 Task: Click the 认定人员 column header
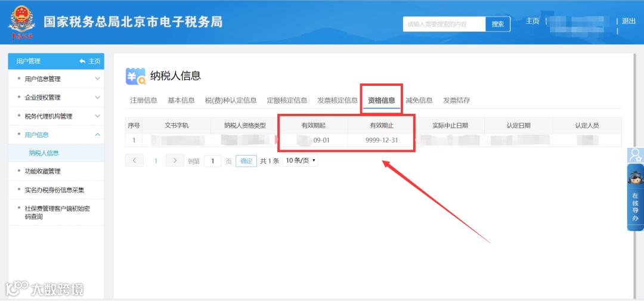click(x=587, y=125)
